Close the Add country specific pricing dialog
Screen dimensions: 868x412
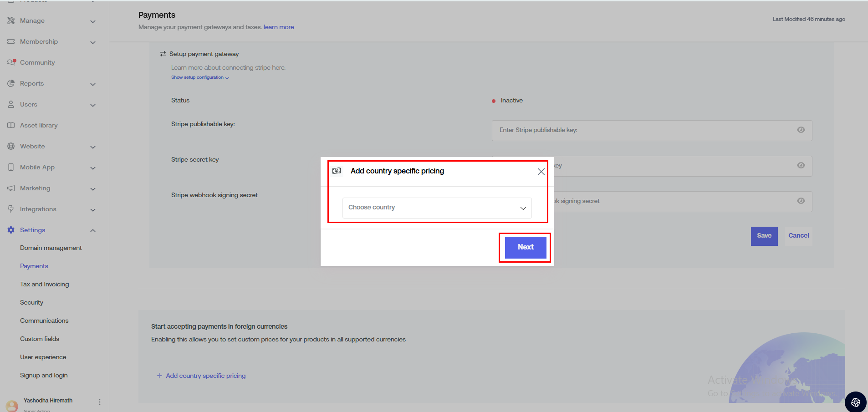click(541, 172)
